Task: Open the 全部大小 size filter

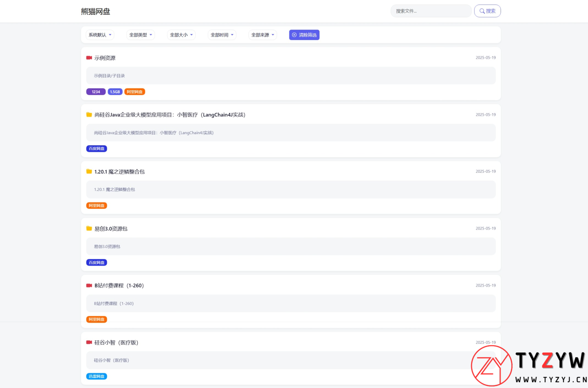Action: (x=181, y=35)
